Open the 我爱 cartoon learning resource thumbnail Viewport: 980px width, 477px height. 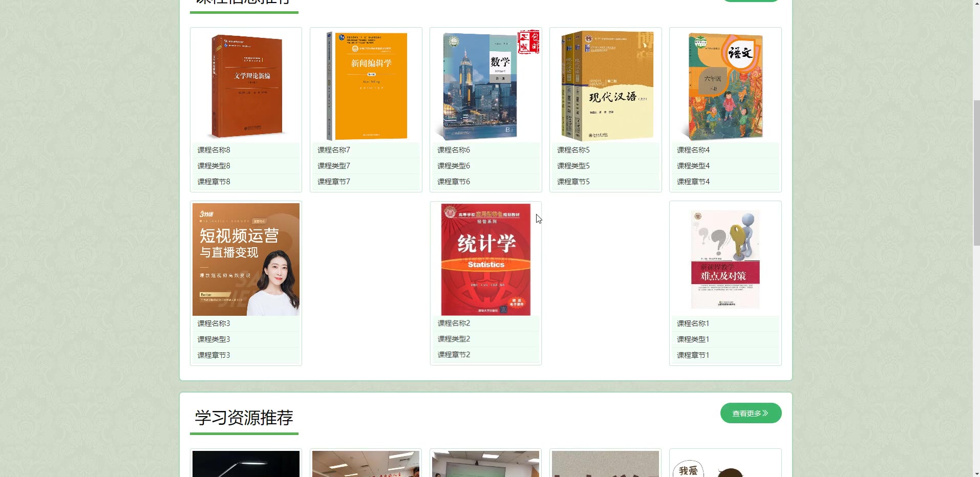pyautogui.click(x=726, y=464)
